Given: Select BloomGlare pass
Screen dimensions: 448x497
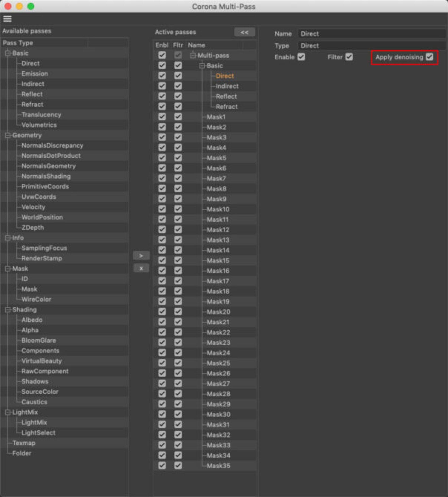Looking at the screenshot, I should pos(39,340).
